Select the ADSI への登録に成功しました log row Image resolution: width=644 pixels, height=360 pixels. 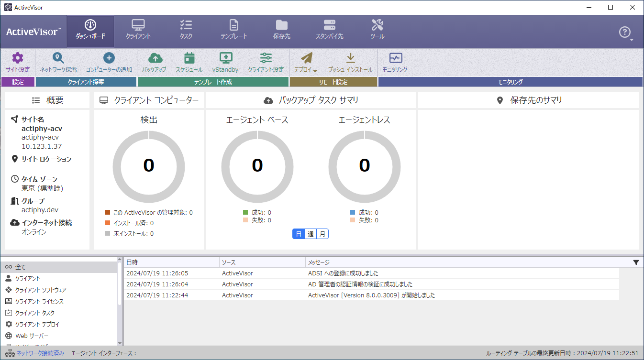click(x=371, y=273)
